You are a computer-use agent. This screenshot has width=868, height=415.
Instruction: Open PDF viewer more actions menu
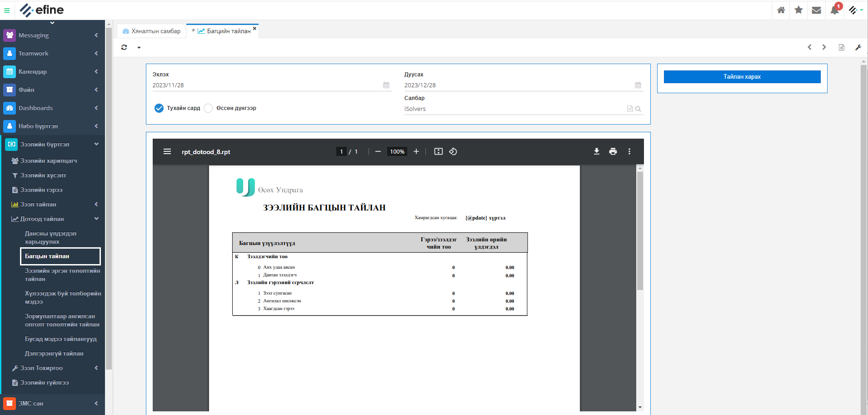[629, 151]
